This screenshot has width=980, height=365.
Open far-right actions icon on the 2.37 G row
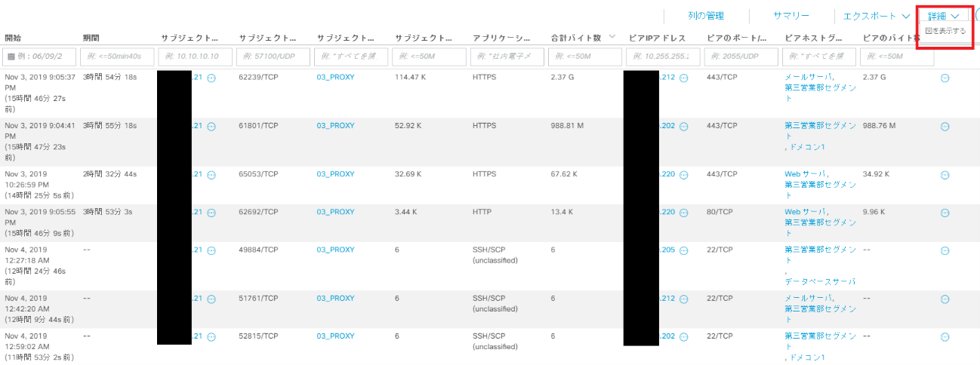click(x=945, y=78)
